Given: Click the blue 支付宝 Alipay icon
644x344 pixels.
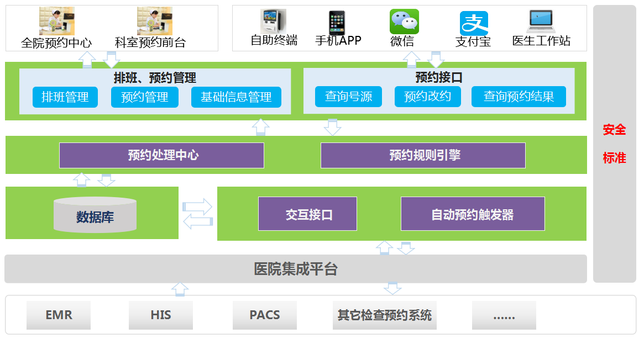Looking at the screenshot, I should click(474, 23).
